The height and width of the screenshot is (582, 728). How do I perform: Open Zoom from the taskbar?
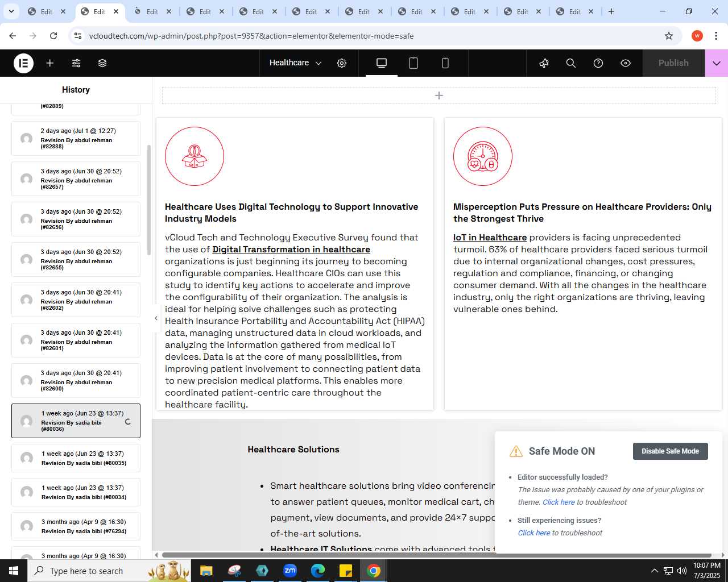(x=290, y=571)
